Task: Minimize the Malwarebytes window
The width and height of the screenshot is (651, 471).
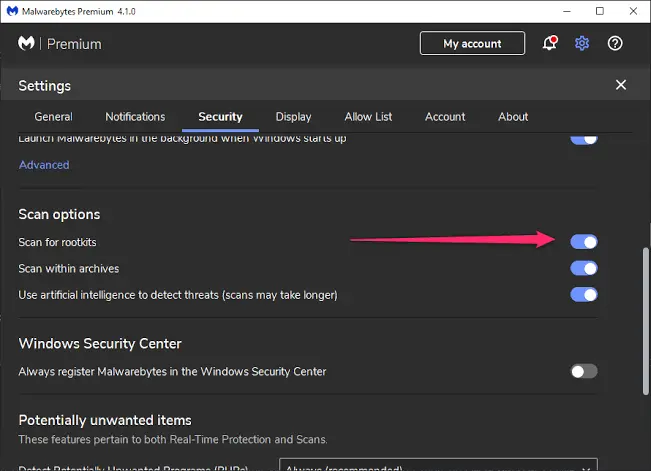Action: click(x=567, y=11)
